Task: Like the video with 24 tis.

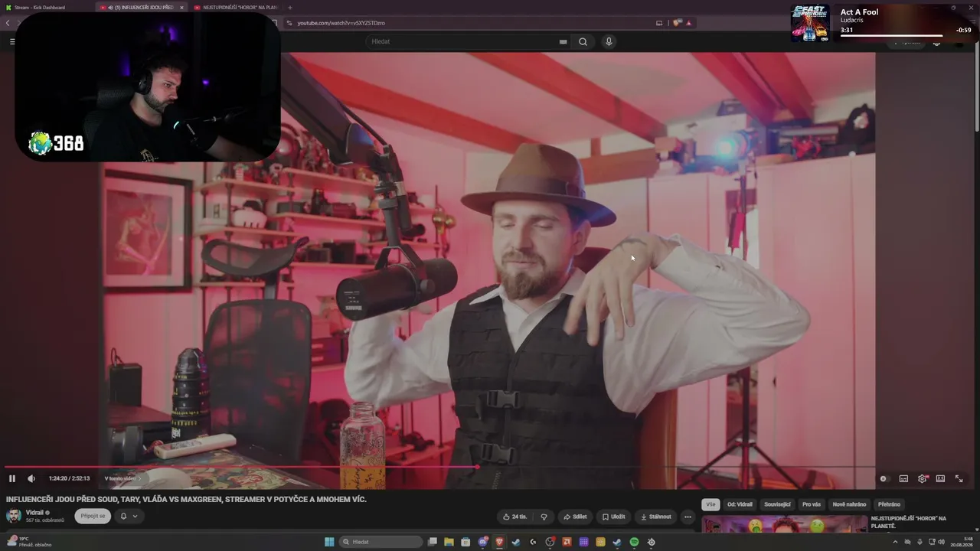Action: coord(514,517)
